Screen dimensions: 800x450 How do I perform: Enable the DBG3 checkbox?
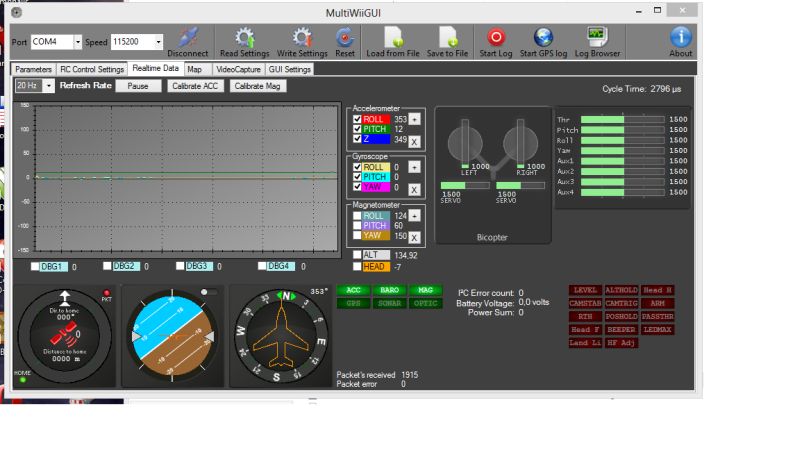click(180, 266)
